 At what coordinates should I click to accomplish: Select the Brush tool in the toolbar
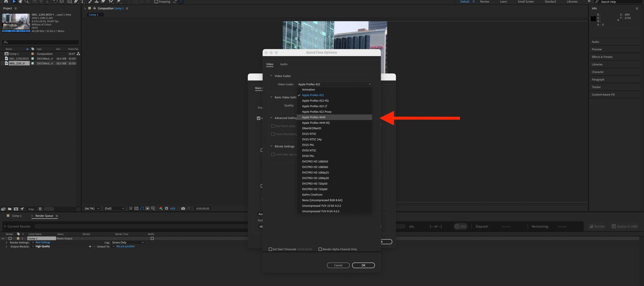pyautogui.click(x=90, y=2)
